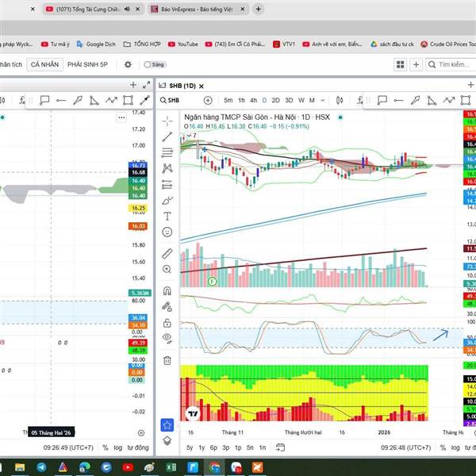Select the trend line drawing tool

[x=167, y=137]
